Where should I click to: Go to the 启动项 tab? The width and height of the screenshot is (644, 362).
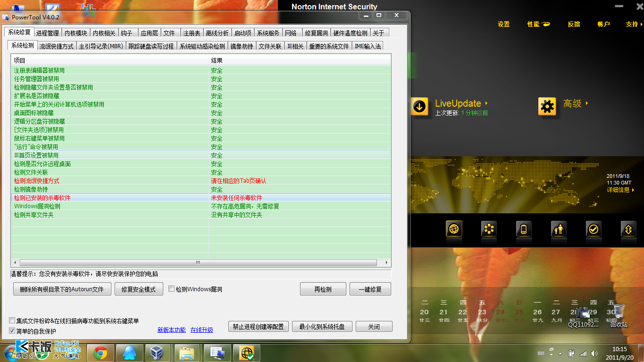[243, 33]
